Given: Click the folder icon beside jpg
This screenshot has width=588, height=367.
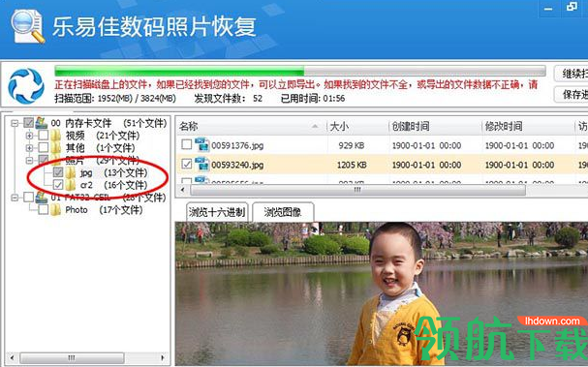Looking at the screenshot, I should point(71,172).
